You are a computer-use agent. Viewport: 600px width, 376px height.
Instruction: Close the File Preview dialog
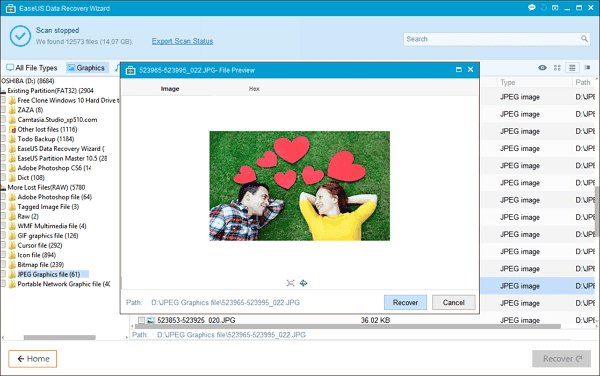471,69
